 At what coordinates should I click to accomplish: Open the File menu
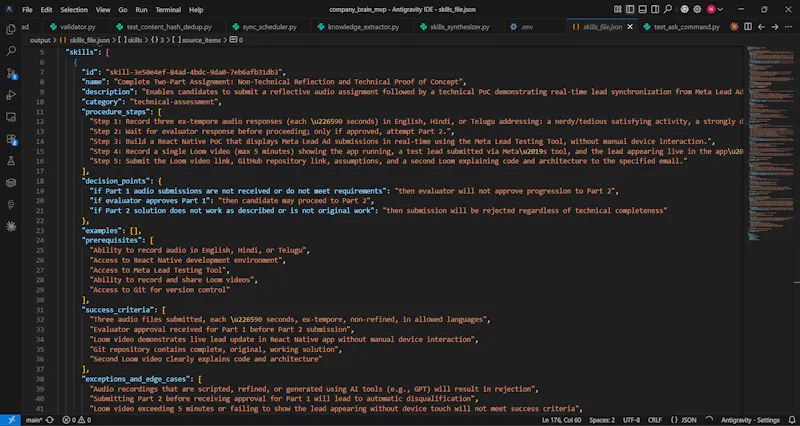[x=27, y=10]
